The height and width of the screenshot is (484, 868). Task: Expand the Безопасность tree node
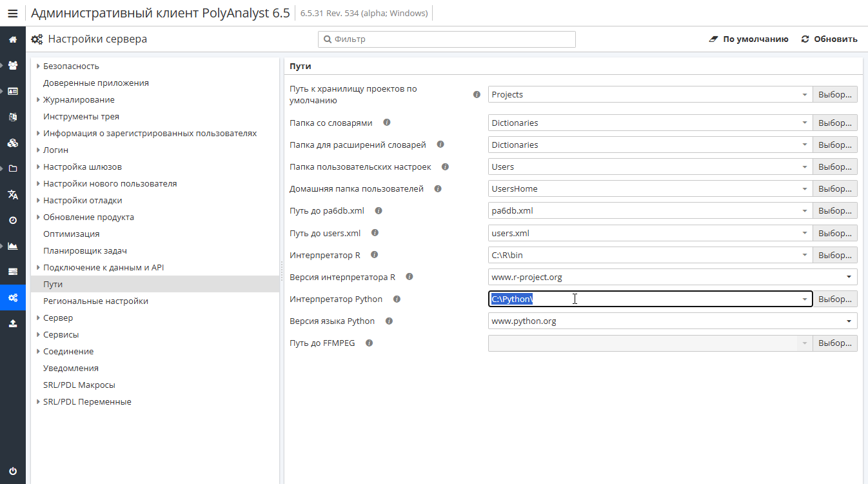pos(38,66)
